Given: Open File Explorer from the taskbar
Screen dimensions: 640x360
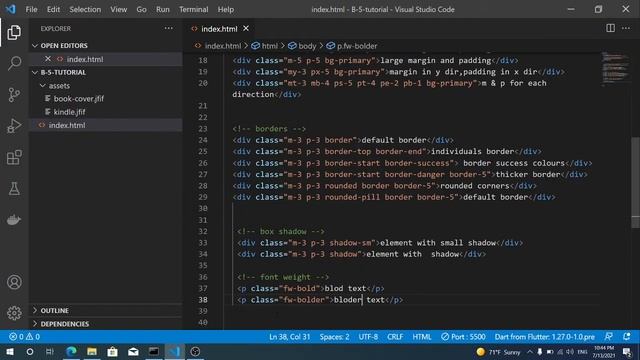Looking at the screenshot, I should pyautogui.click(x=92, y=351).
